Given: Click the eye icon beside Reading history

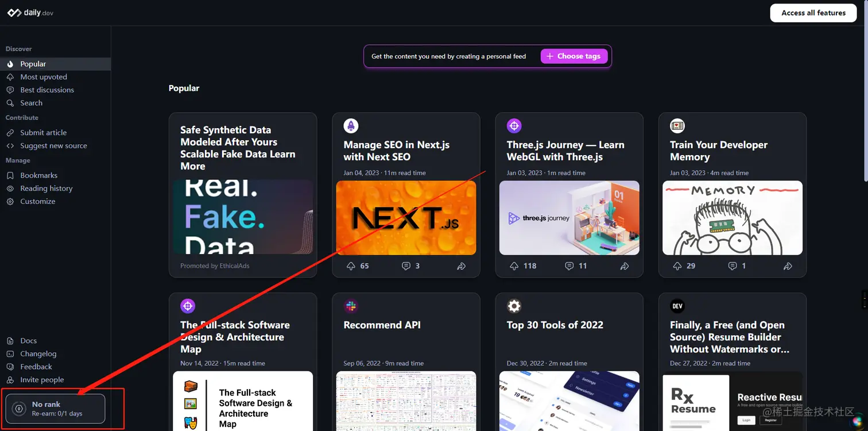Looking at the screenshot, I should click(x=10, y=188).
